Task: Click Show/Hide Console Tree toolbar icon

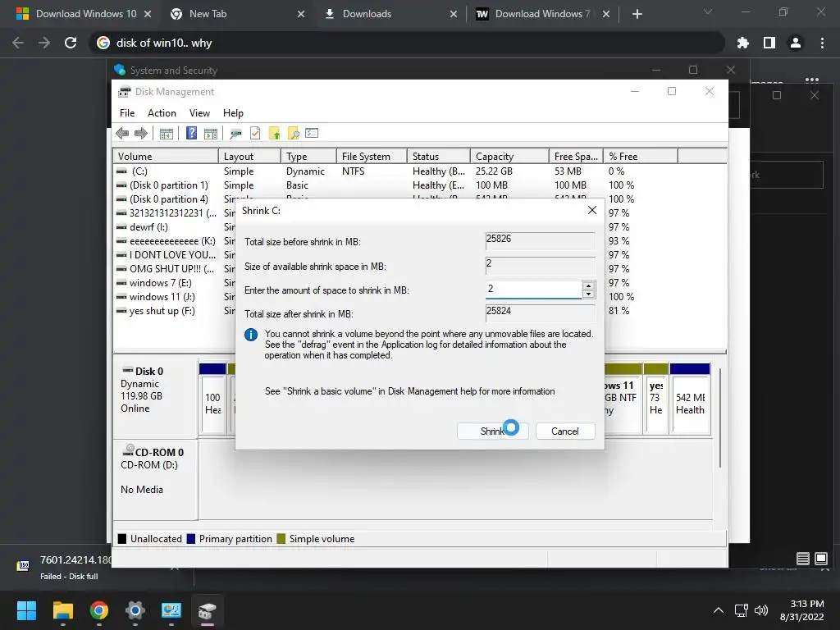Action: pyautogui.click(x=166, y=134)
